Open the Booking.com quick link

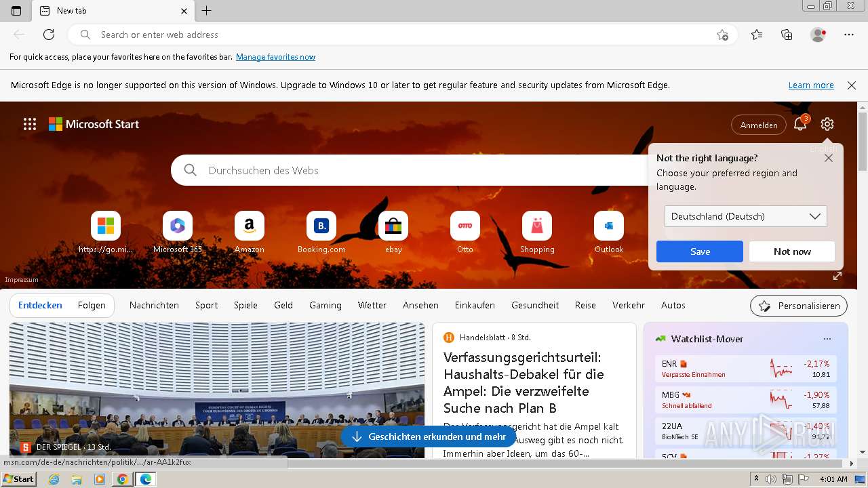pos(321,232)
